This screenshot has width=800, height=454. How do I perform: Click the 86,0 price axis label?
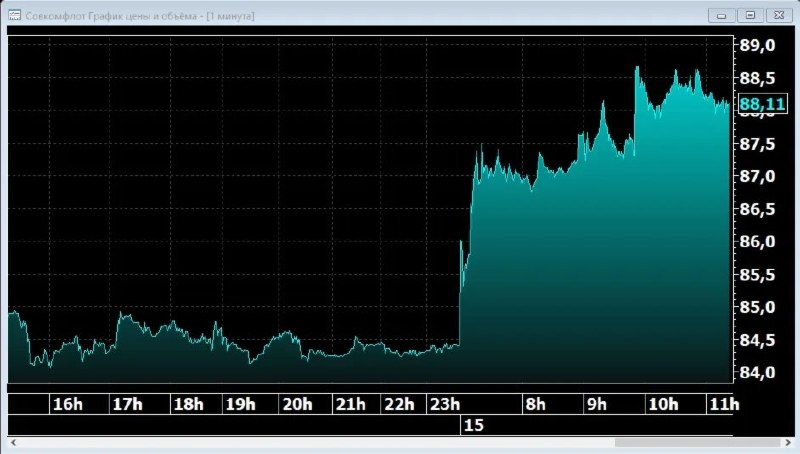[x=757, y=241]
